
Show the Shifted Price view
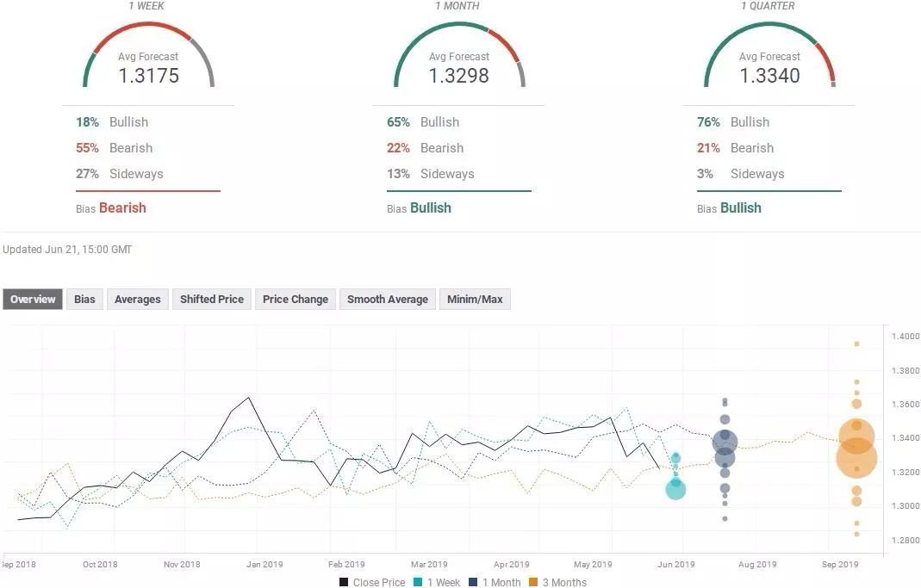point(212,300)
